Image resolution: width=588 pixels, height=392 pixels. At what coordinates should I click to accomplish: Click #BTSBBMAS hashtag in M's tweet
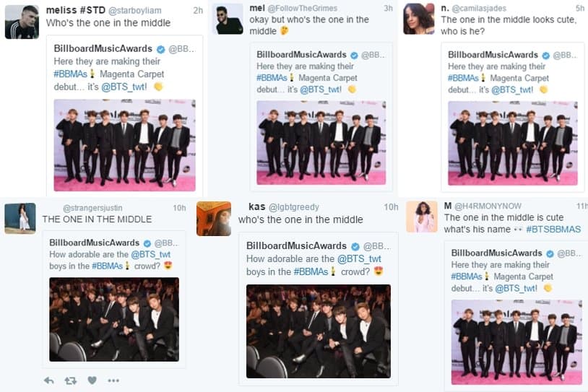(x=553, y=230)
